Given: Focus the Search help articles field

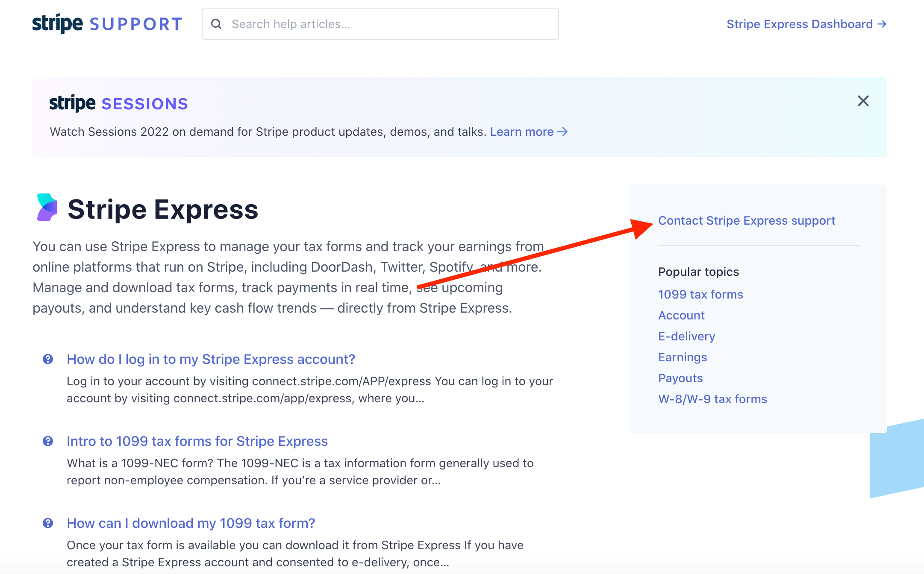Looking at the screenshot, I should (x=380, y=24).
